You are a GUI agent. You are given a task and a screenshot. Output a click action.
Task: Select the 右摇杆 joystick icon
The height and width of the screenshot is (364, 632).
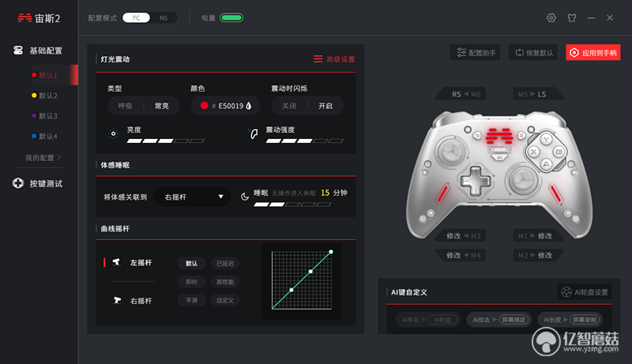[x=117, y=300]
